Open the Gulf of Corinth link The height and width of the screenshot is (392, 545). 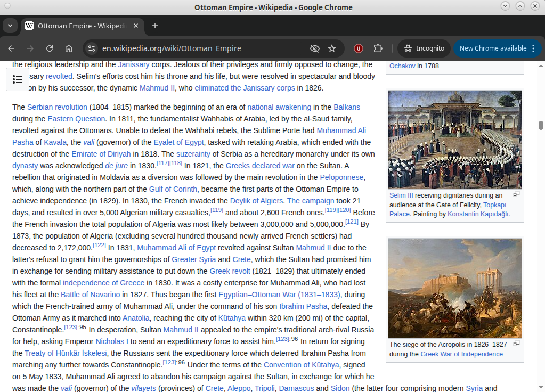173,190
